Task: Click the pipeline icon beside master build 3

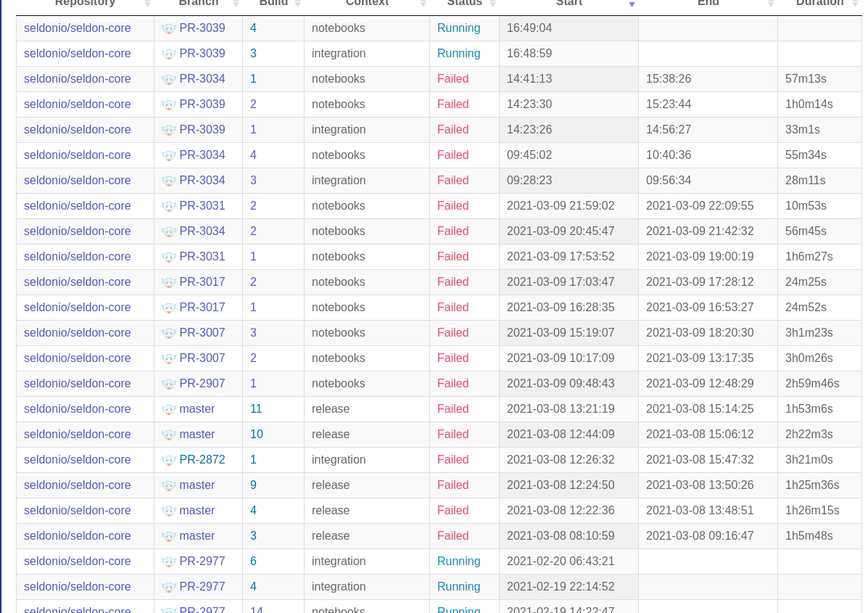Action: (169, 537)
